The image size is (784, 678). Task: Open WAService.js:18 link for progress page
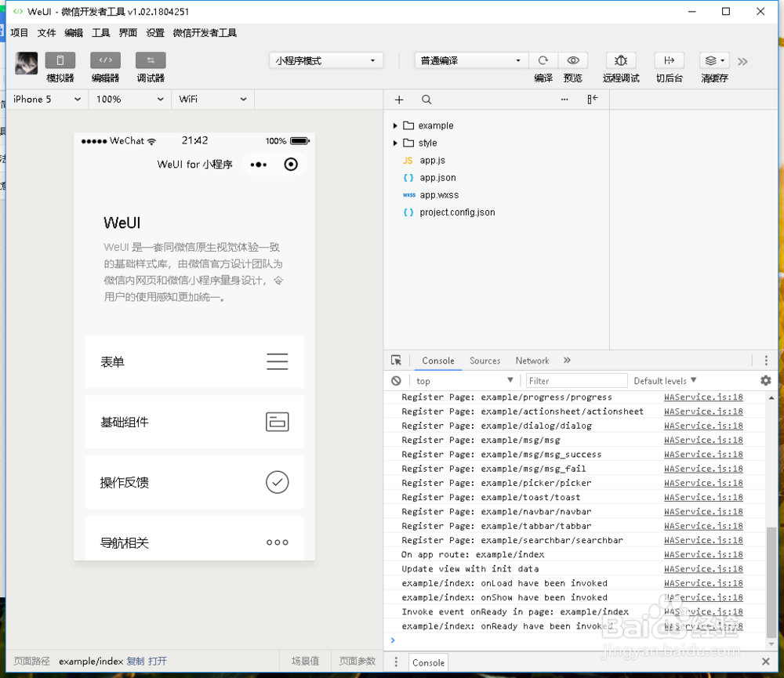pyautogui.click(x=703, y=397)
